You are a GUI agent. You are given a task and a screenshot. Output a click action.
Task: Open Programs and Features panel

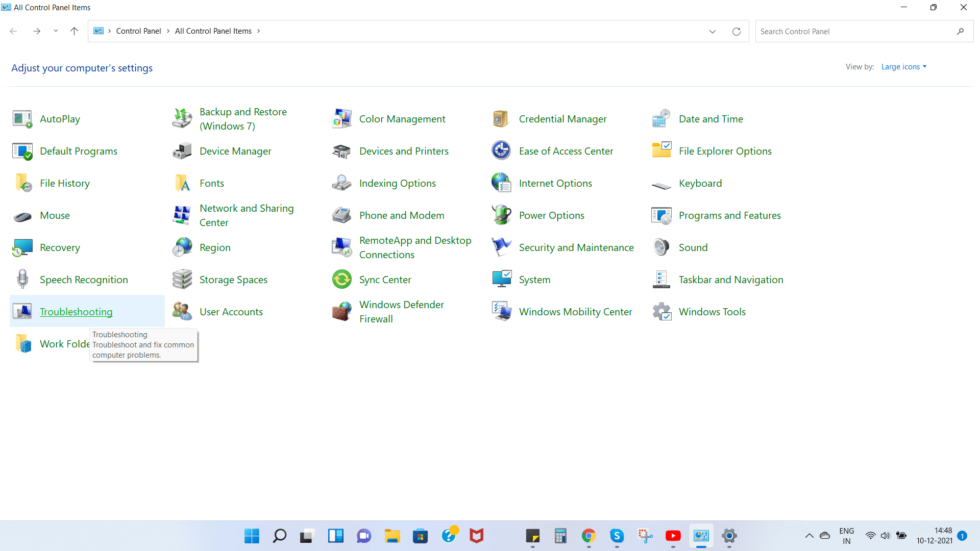pos(729,215)
